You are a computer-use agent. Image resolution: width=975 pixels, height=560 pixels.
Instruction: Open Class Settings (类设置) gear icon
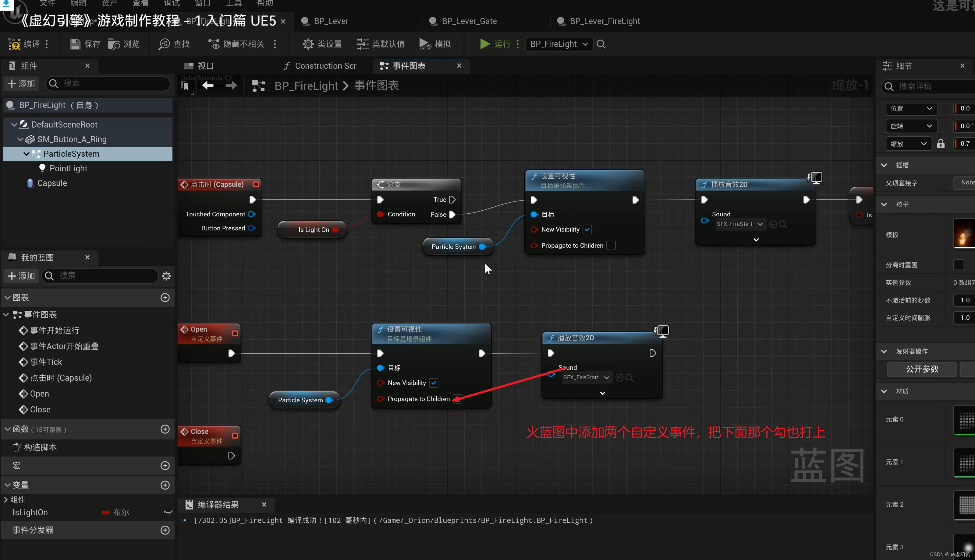pos(308,44)
